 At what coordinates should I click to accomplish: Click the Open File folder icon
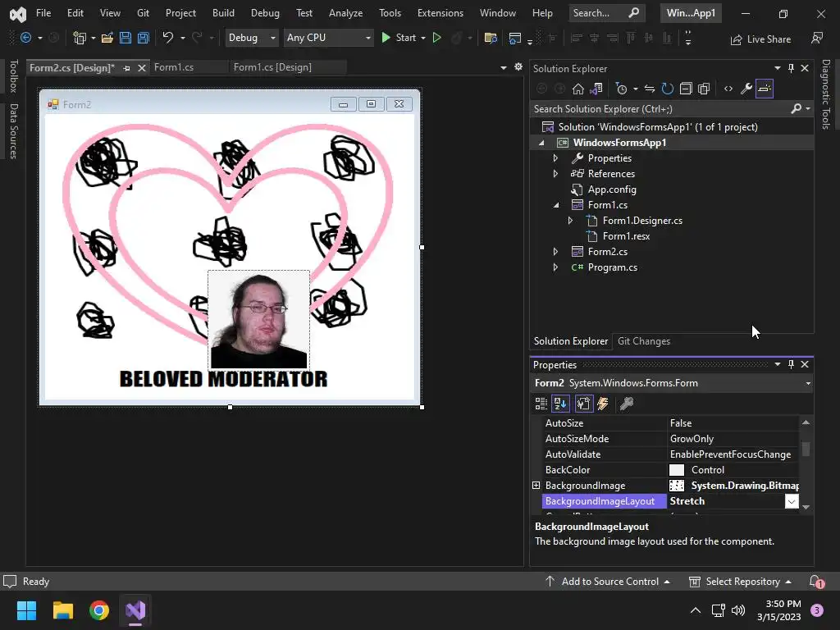[107, 38]
